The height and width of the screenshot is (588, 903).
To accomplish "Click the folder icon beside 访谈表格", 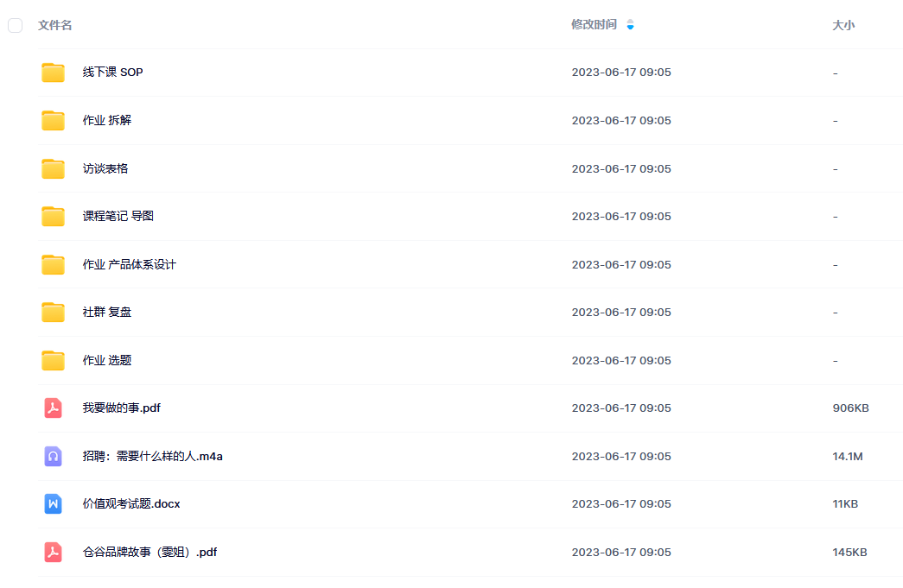I will (x=53, y=168).
